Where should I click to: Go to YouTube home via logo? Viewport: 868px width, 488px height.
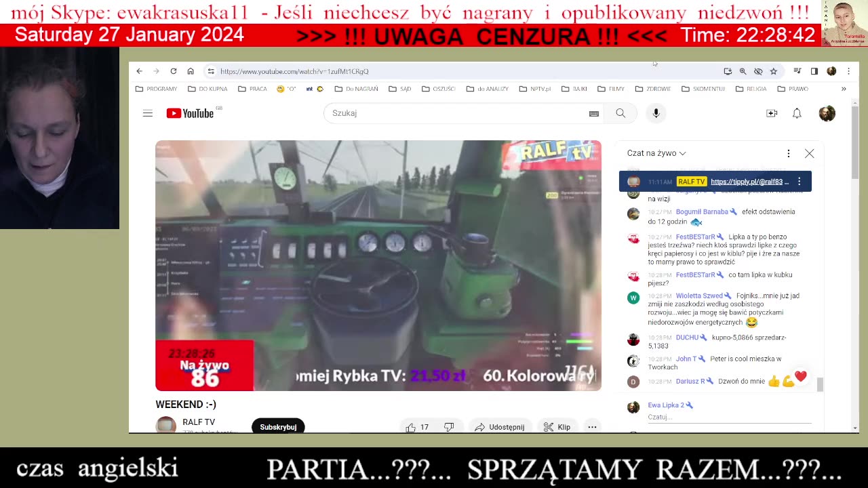tap(191, 113)
